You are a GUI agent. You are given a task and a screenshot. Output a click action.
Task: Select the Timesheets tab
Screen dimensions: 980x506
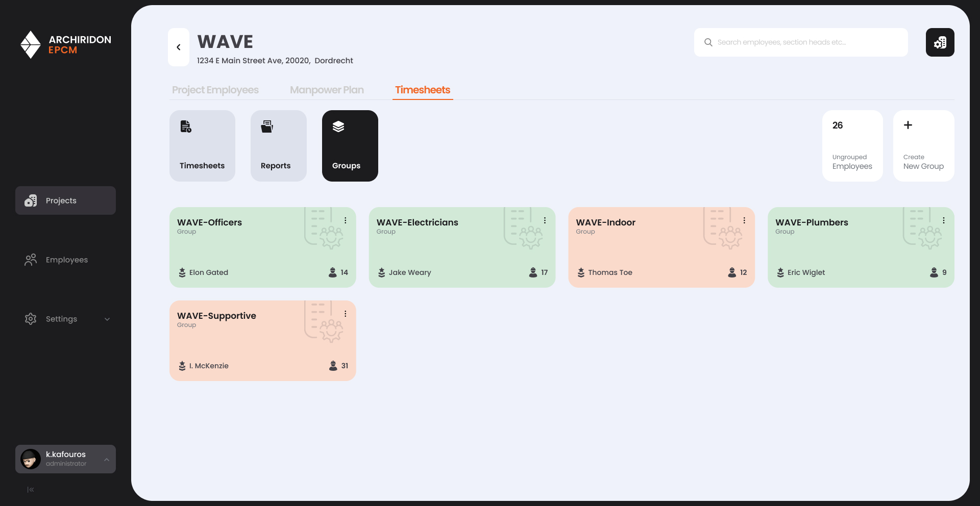[423, 90]
